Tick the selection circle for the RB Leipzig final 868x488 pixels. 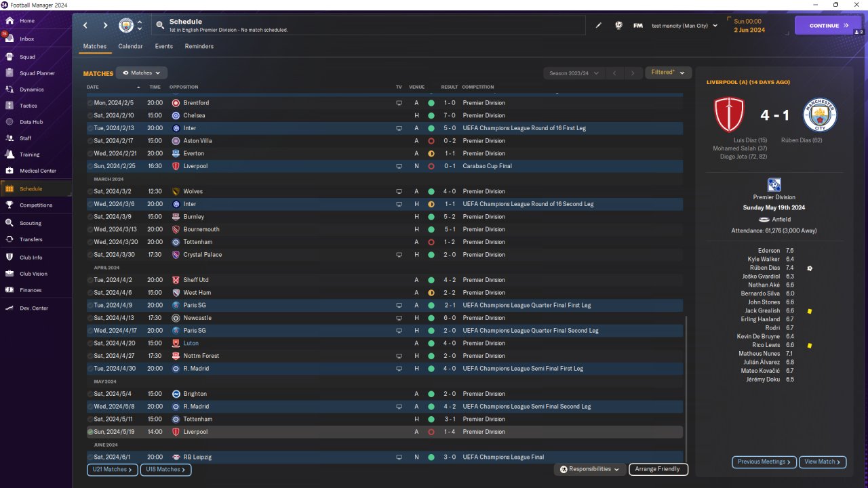(90, 457)
